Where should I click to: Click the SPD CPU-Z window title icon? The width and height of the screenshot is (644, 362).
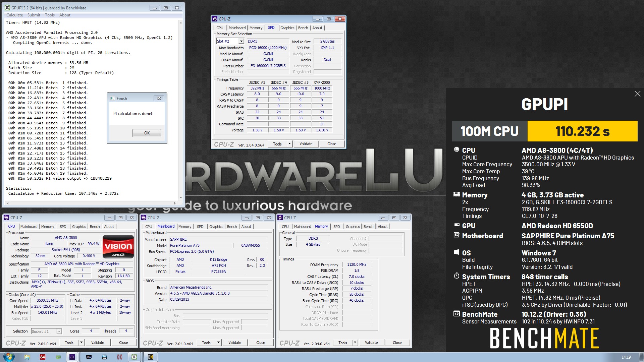point(215,19)
